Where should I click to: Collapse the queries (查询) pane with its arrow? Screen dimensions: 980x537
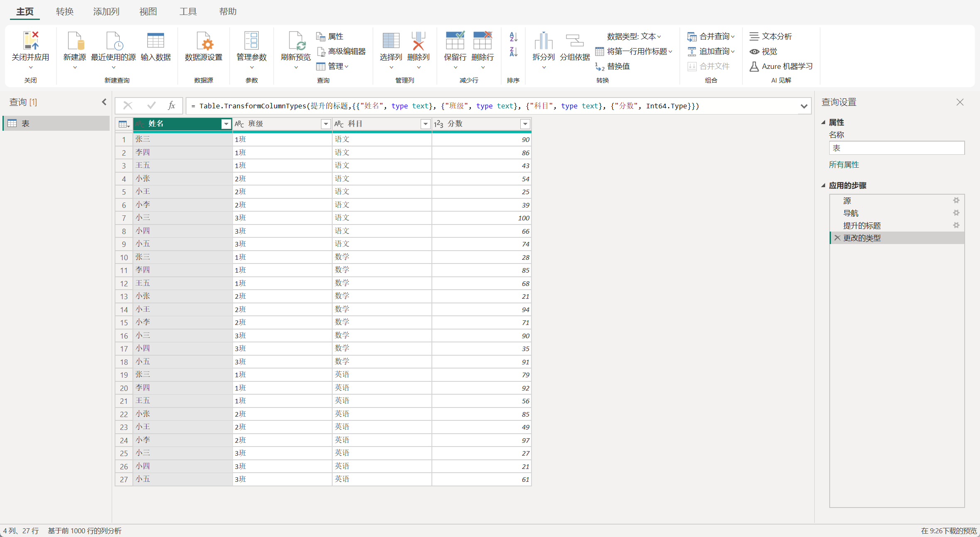pos(104,102)
